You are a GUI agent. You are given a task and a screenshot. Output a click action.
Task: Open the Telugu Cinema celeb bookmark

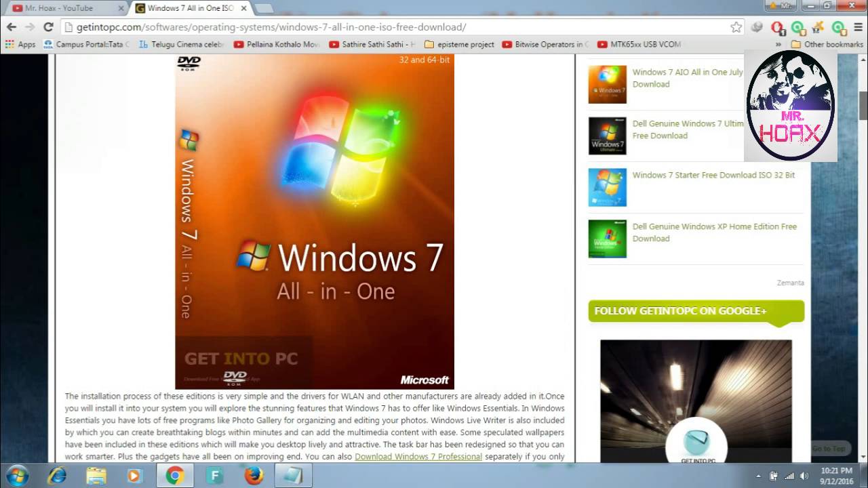tap(182, 45)
